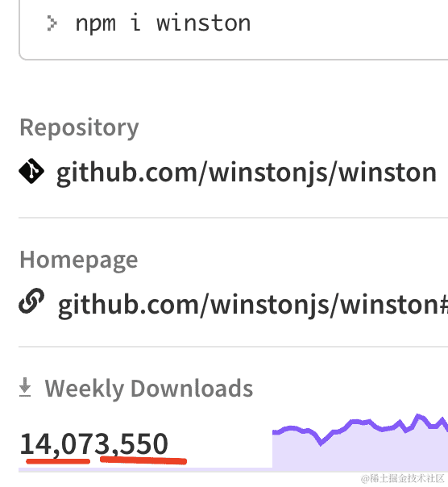This screenshot has height=487, width=448.
Task: Open the homepage link ending with #
Action: click(x=253, y=305)
